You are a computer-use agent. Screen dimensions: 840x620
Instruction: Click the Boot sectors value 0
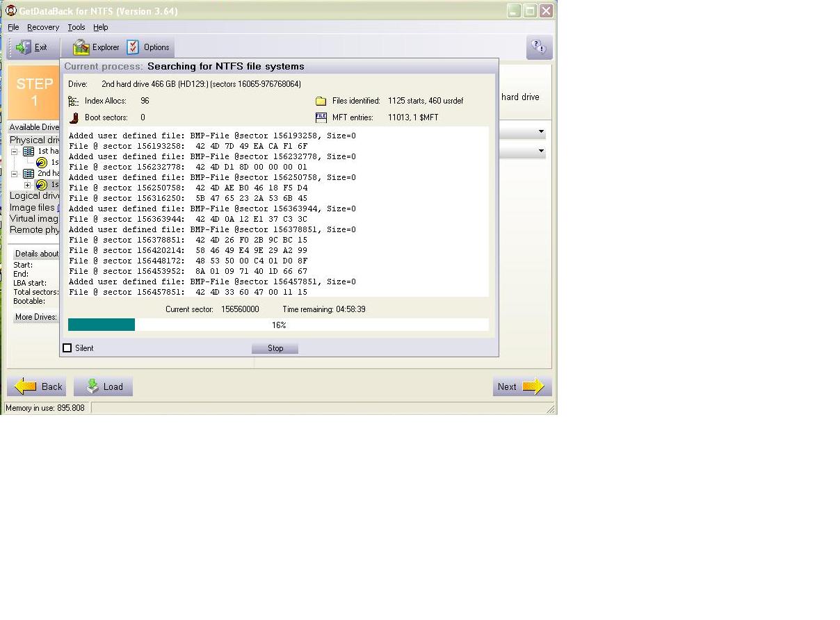coord(143,117)
